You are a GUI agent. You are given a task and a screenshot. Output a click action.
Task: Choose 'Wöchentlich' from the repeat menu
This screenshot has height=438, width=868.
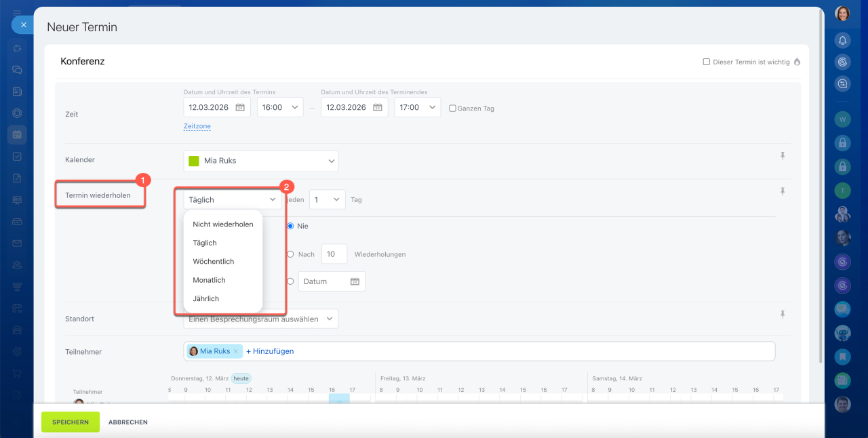(x=213, y=261)
